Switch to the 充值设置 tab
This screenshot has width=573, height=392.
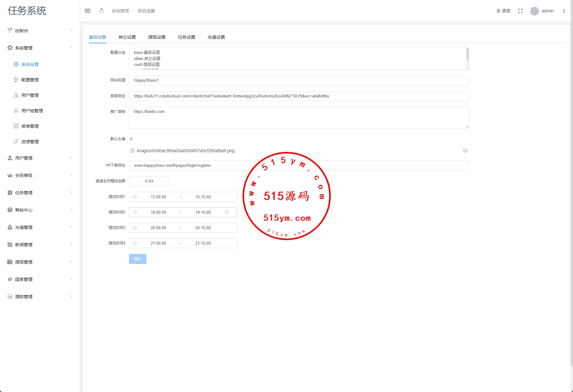pos(216,37)
